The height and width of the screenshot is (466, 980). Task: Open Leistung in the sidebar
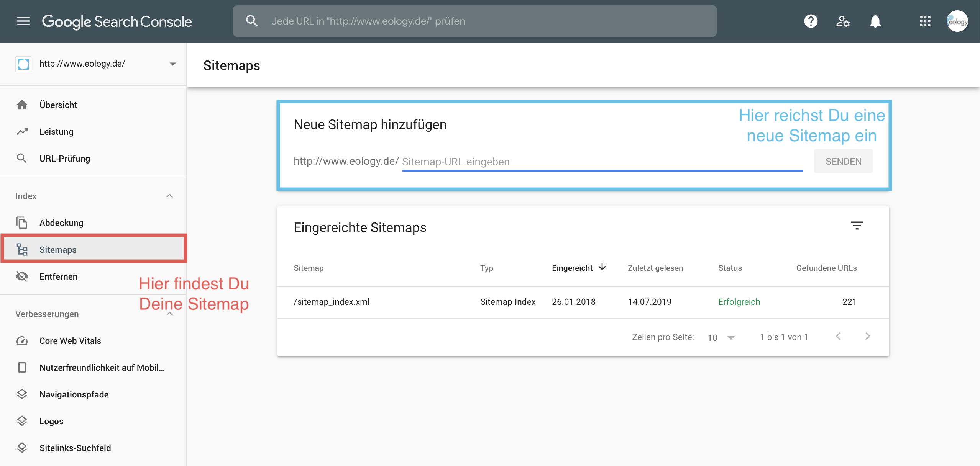click(94, 131)
